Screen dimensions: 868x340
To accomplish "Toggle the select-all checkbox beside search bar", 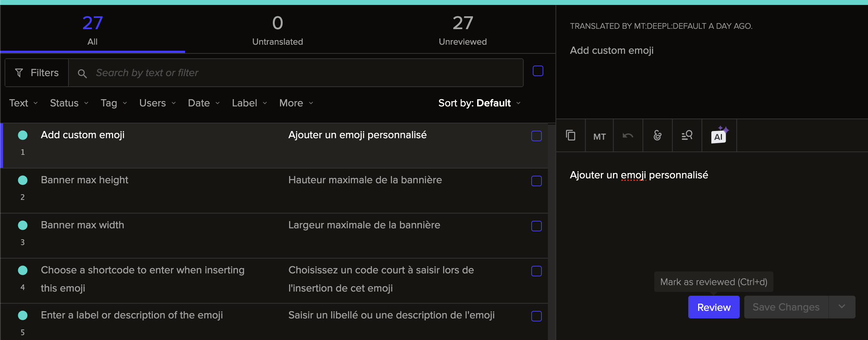I will pos(538,71).
